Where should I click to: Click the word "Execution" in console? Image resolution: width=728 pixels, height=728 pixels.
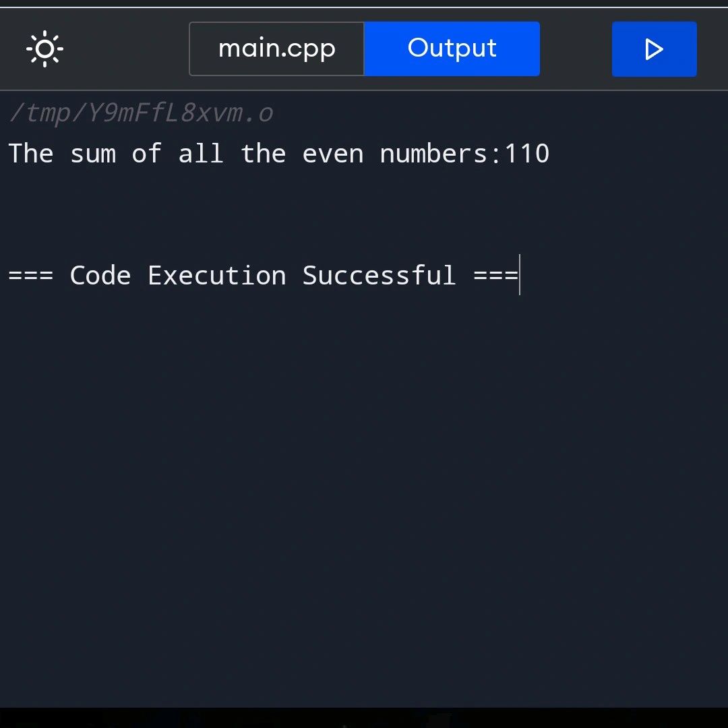tap(217, 275)
